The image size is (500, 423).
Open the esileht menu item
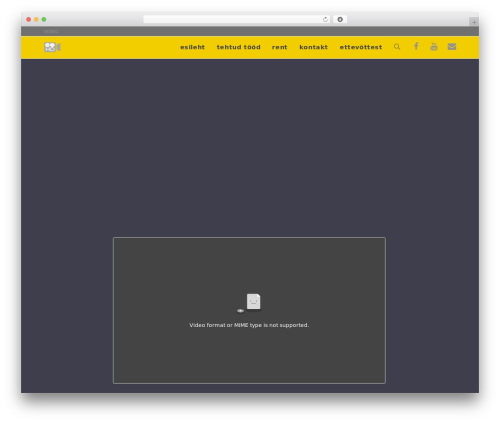(x=192, y=47)
